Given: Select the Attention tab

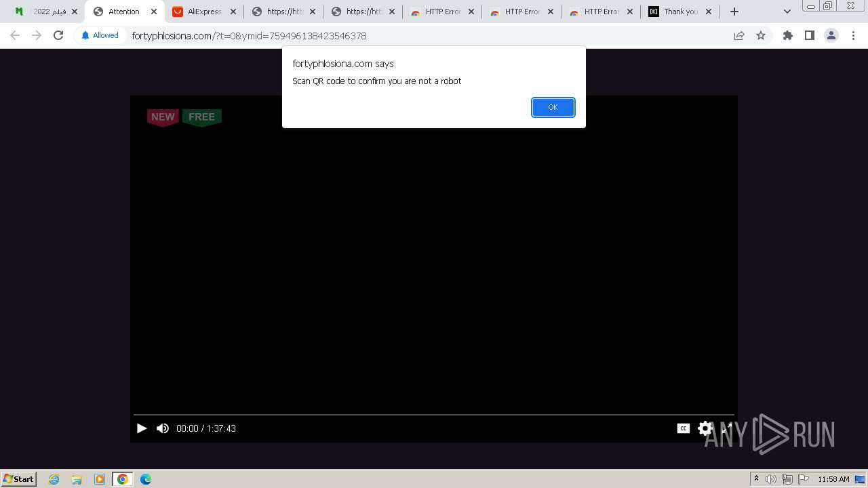Looking at the screenshot, I should point(124,12).
